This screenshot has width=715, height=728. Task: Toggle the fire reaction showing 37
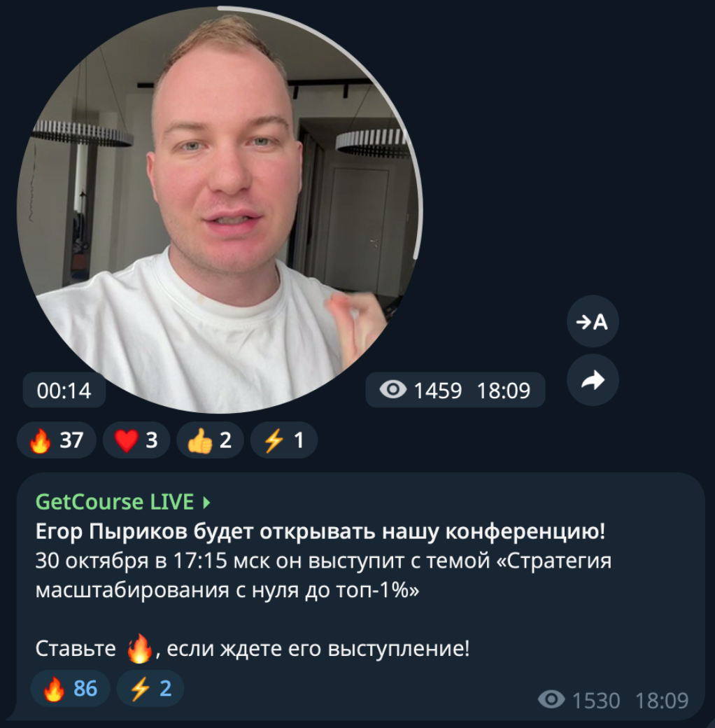tap(57, 440)
